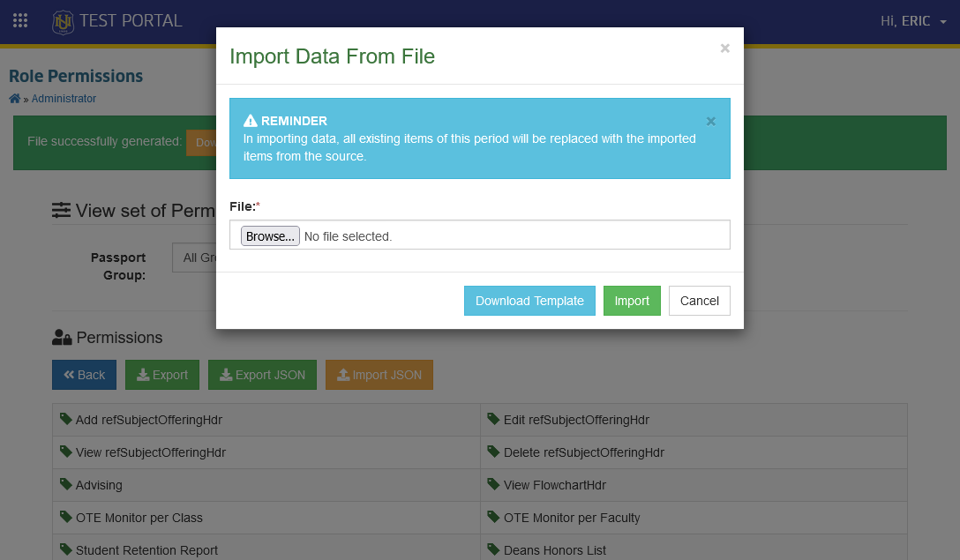Select 'View FlowchartHdr' permission text
The width and height of the screenshot is (960, 560).
click(555, 485)
